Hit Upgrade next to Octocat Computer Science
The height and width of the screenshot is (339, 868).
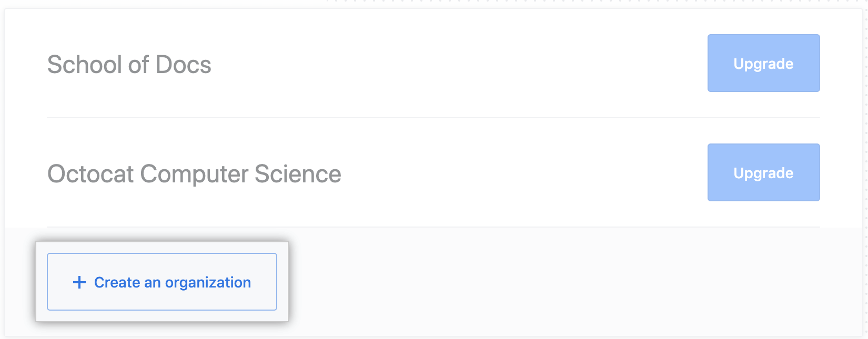click(763, 173)
